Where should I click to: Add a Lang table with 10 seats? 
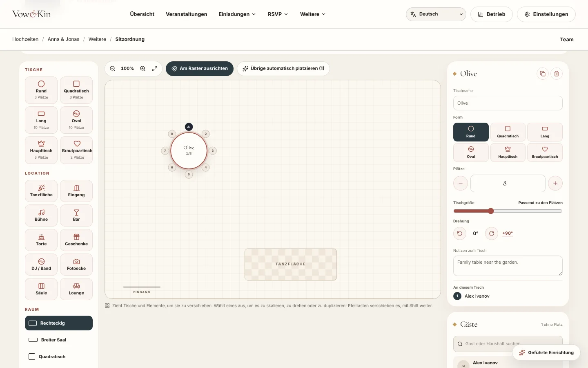41,120
